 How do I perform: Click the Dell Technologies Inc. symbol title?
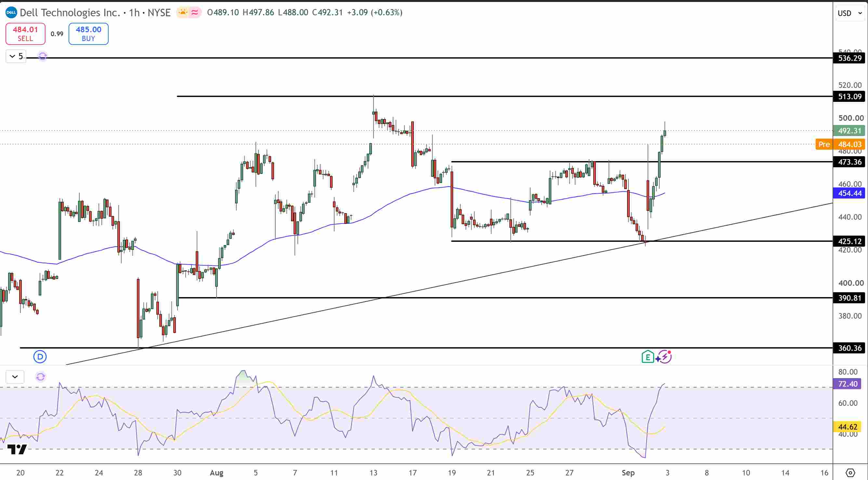70,13
